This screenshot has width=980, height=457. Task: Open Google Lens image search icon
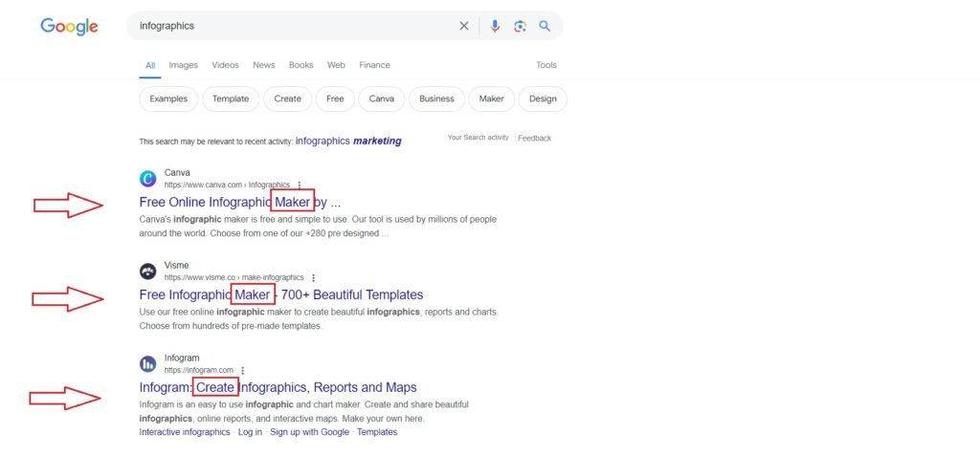click(520, 26)
